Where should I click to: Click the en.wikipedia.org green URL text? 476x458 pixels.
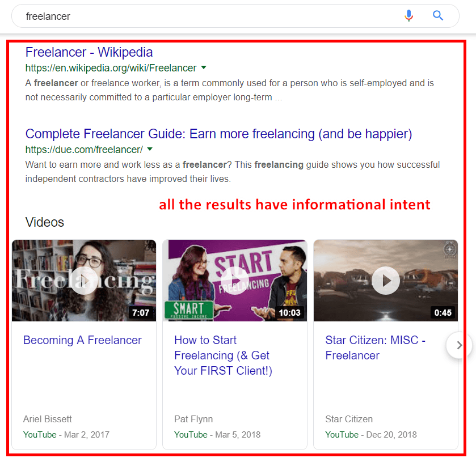(x=111, y=68)
